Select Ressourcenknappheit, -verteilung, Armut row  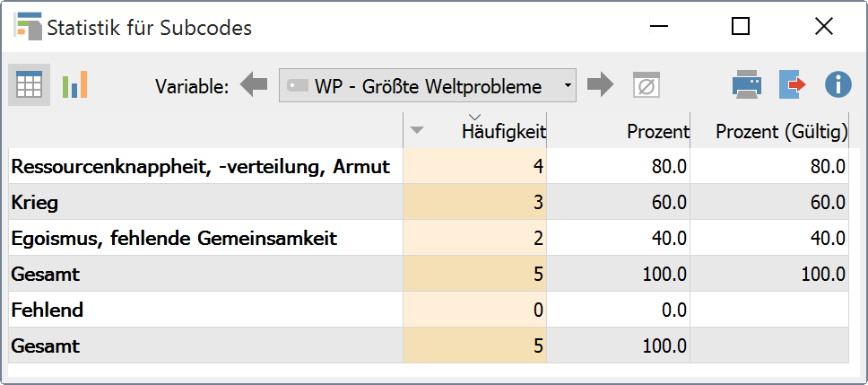(200, 167)
